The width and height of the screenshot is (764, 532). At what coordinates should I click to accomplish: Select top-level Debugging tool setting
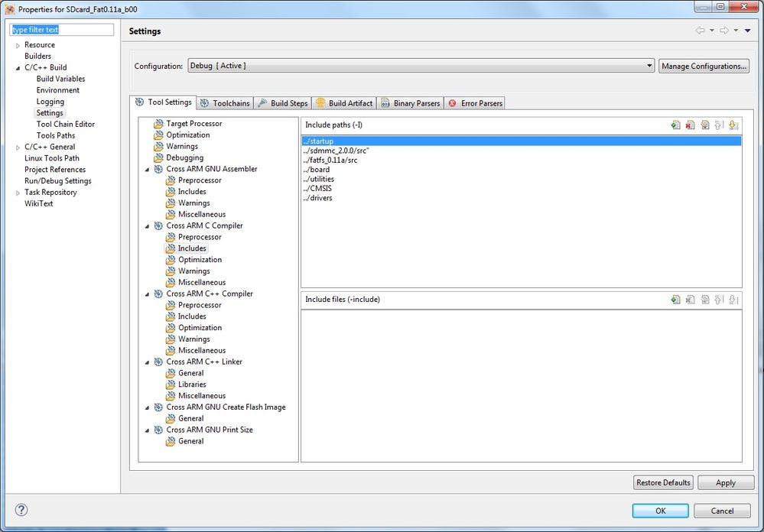coord(184,158)
